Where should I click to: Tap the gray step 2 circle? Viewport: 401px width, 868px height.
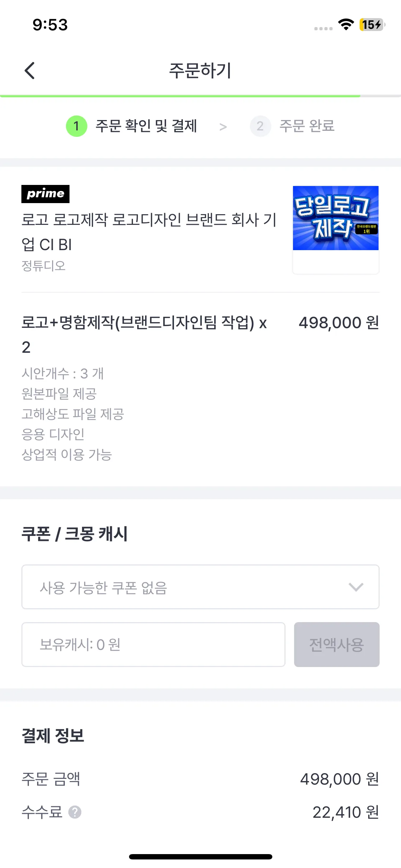pyautogui.click(x=260, y=126)
